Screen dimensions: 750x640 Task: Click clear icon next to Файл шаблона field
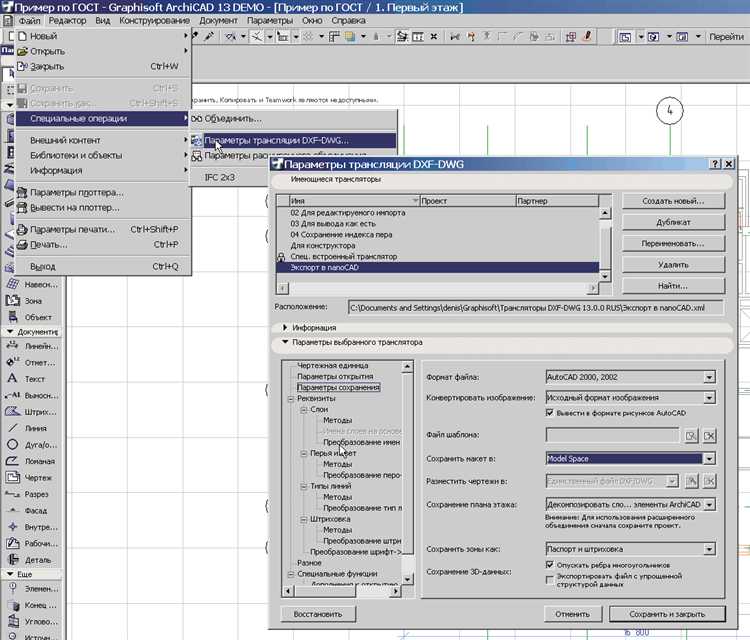[x=709, y=436]
